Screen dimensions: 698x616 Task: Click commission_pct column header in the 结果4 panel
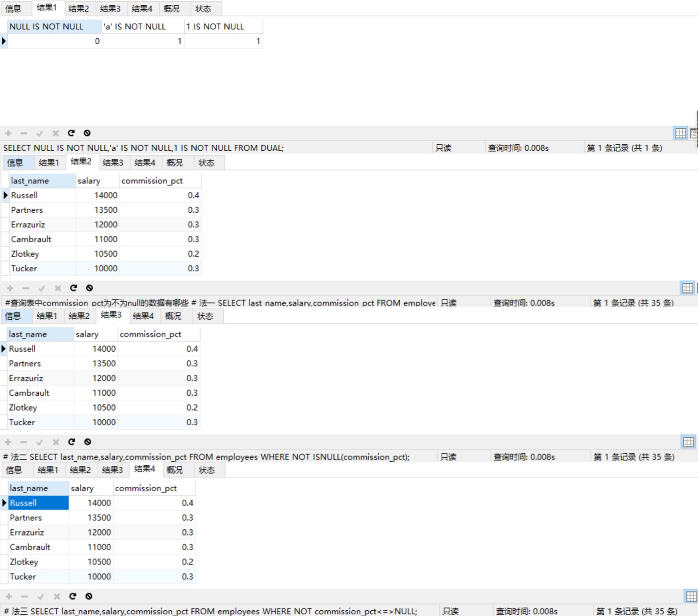(154, 488)
